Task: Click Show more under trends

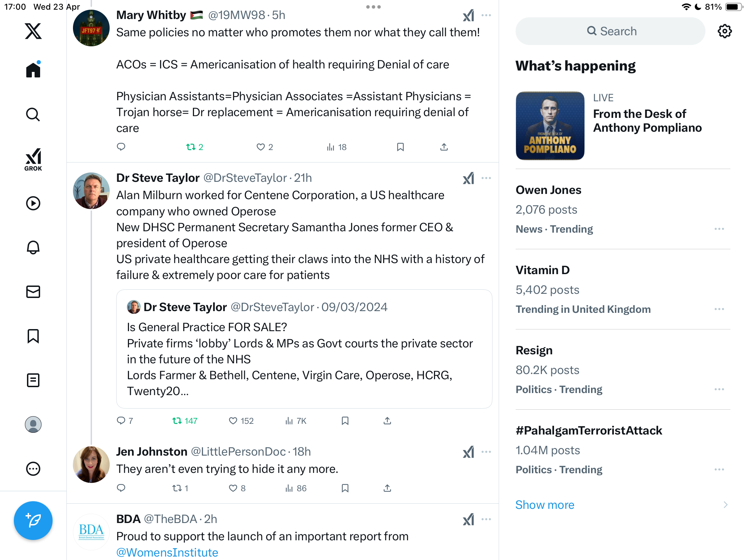Action: pos(545,505)
